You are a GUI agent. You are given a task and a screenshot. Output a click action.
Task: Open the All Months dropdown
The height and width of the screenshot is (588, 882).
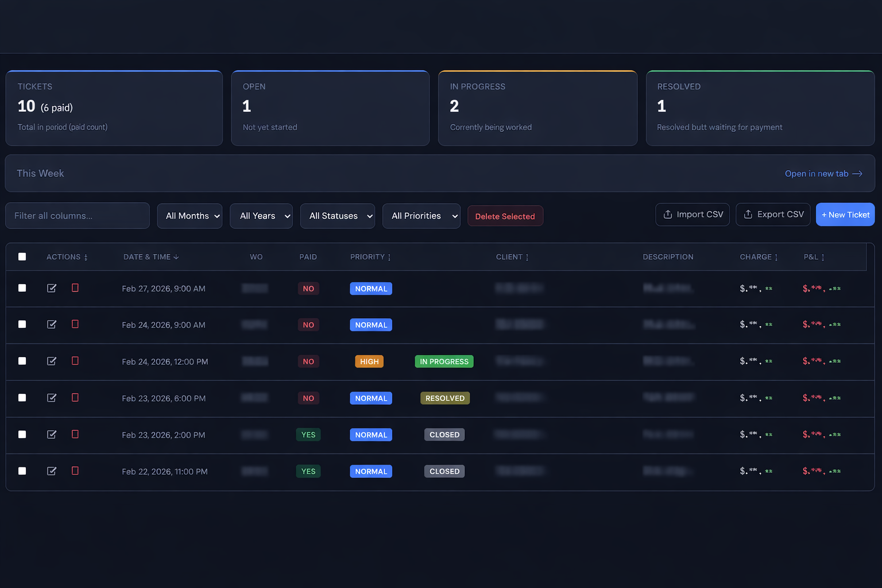[189, 215]
